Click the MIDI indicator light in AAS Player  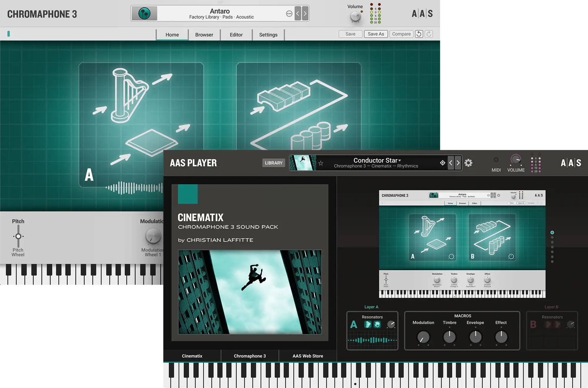[496, 160]
